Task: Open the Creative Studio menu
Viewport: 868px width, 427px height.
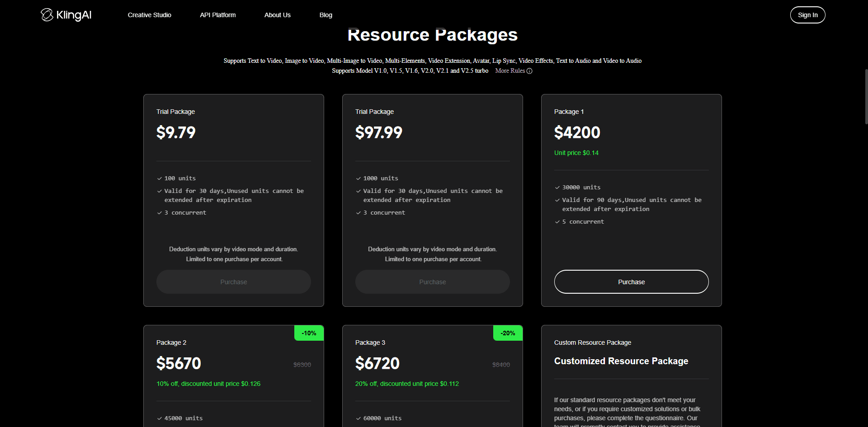Action: click(x=149, y=15)
